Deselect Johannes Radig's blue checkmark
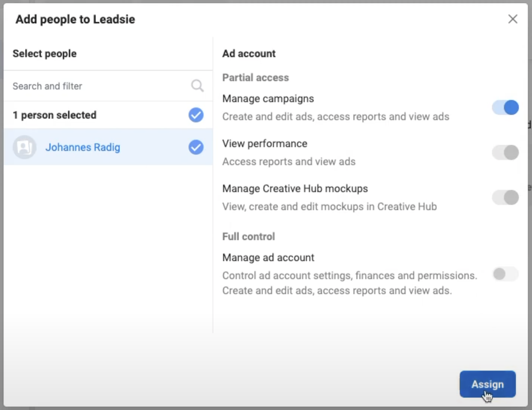 point(196,147)
